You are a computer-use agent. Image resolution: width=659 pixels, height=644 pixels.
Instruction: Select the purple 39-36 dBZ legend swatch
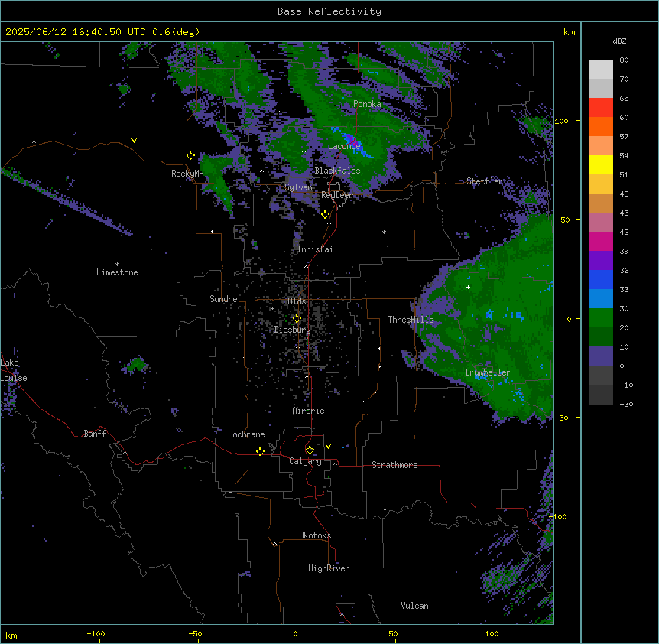click(x=601, y=261)
